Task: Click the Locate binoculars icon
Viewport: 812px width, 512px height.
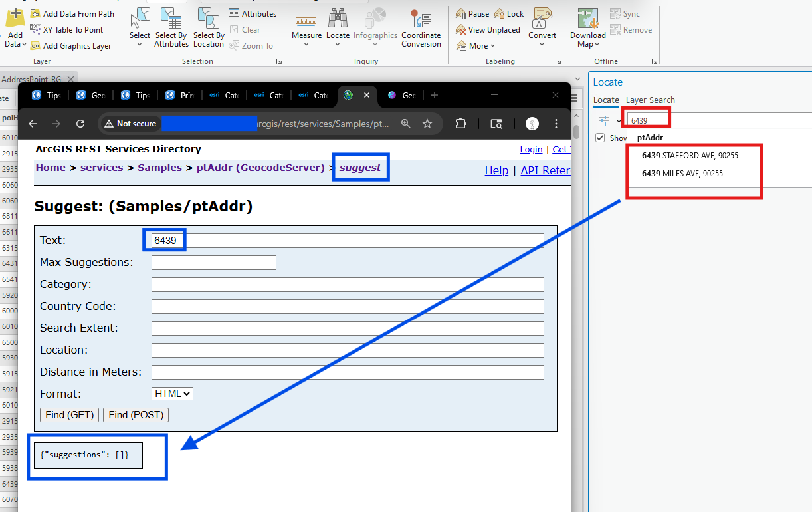Action: pyautogui.click(x=338, y=19)
